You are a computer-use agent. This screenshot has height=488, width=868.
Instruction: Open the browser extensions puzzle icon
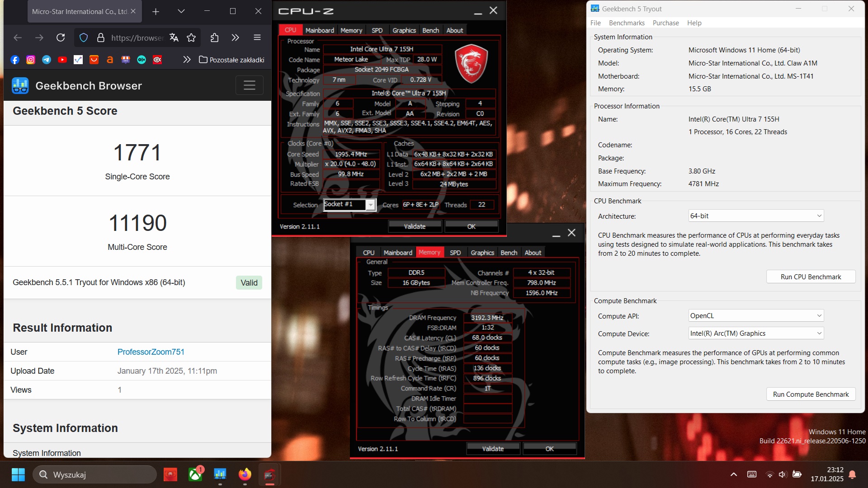point(215,38)
